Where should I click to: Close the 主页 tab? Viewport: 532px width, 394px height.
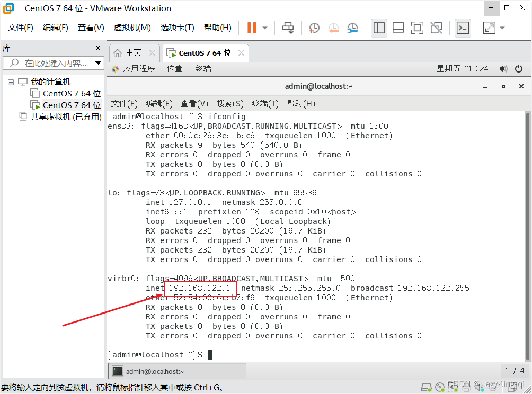tap(152, 53)
